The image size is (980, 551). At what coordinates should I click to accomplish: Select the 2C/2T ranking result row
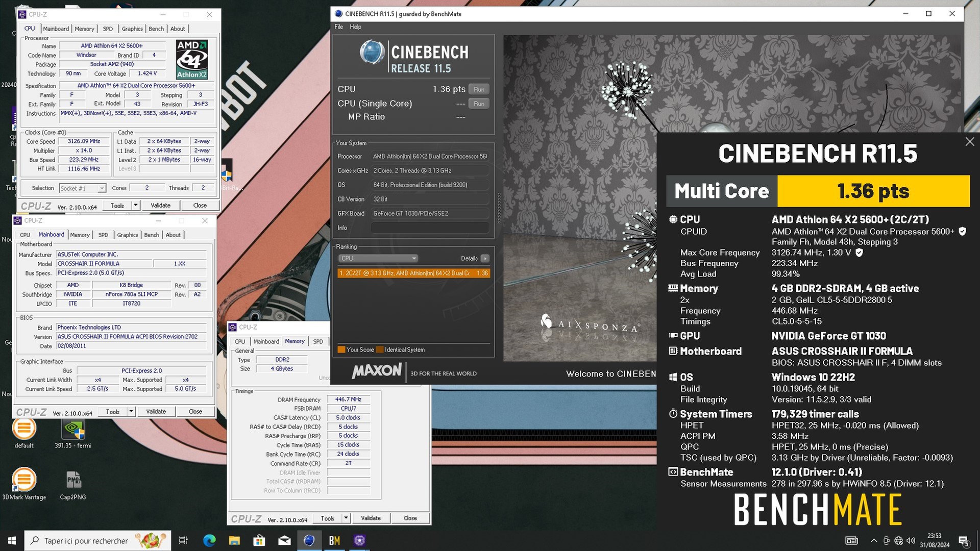(x=413, y=273)
